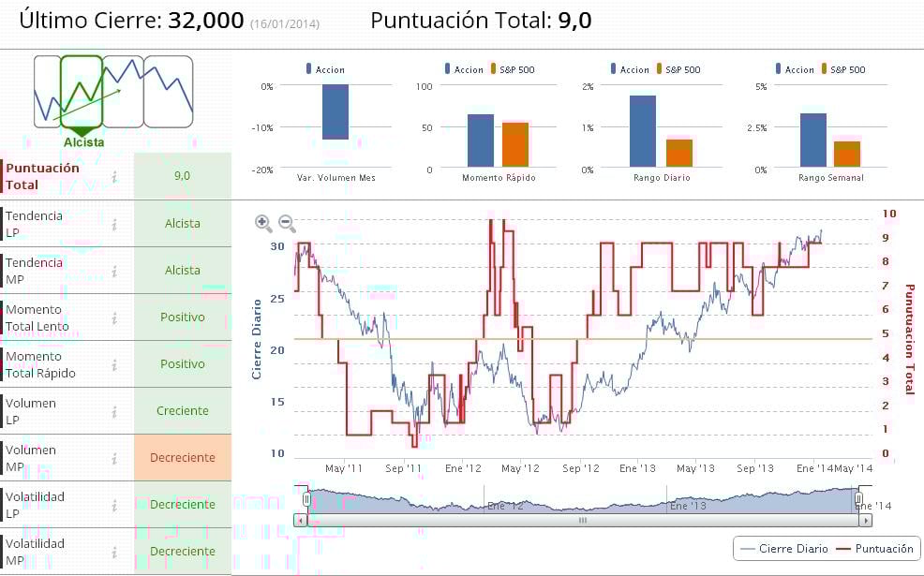Screen dimensions: 924x576
Task: Show info for Volatilidad LP row
Action: [x=114, y=506]
